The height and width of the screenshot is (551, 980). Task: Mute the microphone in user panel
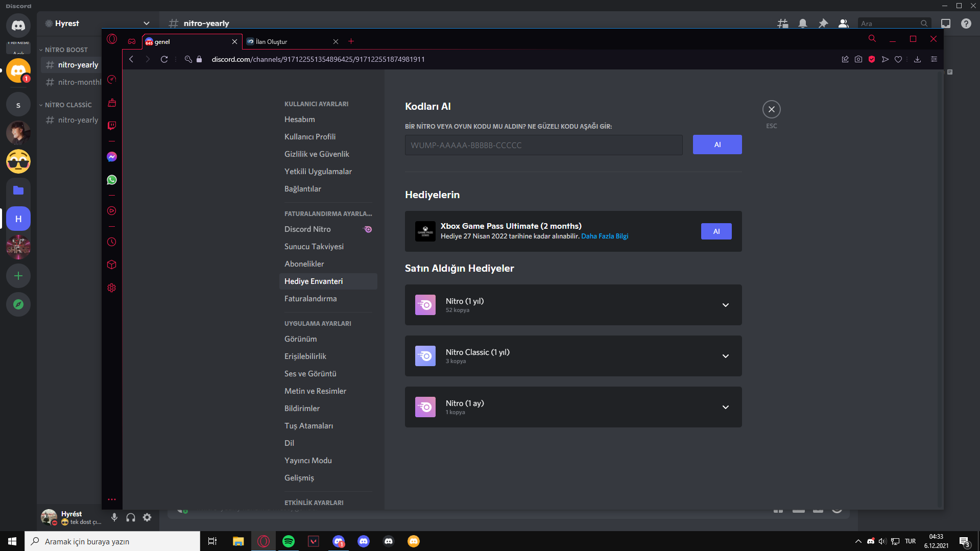coord(114,517)
